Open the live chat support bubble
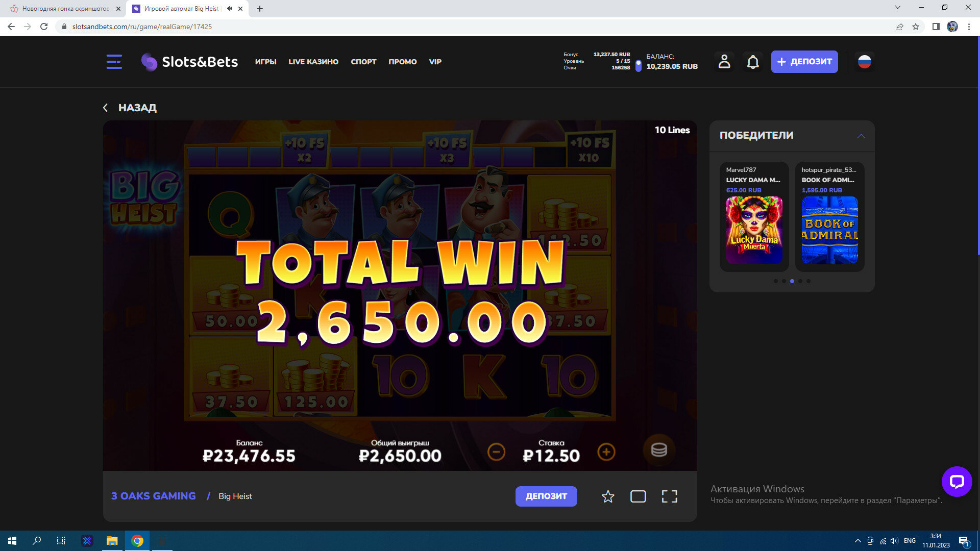Image resolution: width=980 pixels, height=551 pixels. pos(957,481)
